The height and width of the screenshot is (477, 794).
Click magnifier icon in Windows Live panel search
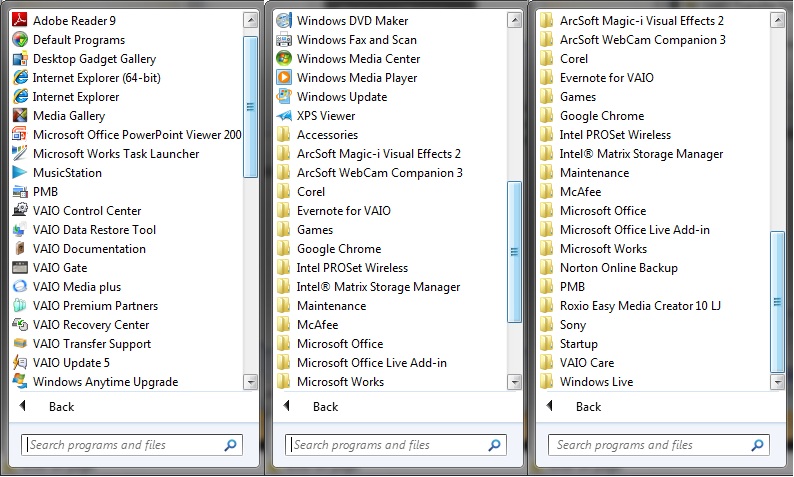(x=758, y=445)
